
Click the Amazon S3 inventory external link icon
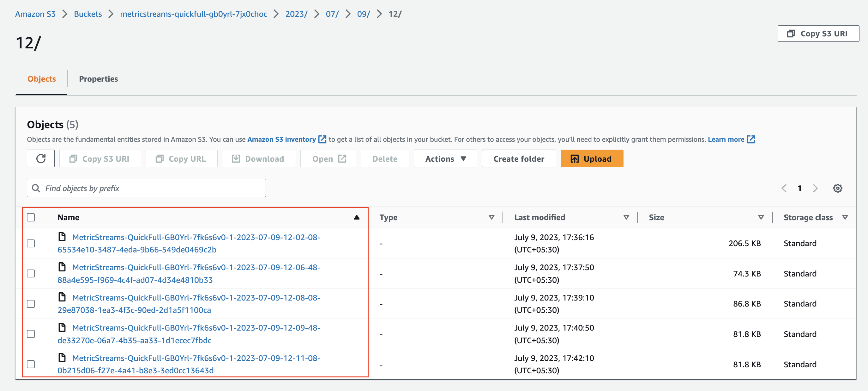322,139
